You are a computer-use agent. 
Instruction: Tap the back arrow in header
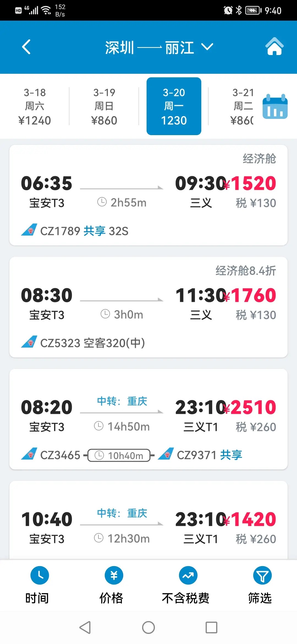(x=26, y=47)
